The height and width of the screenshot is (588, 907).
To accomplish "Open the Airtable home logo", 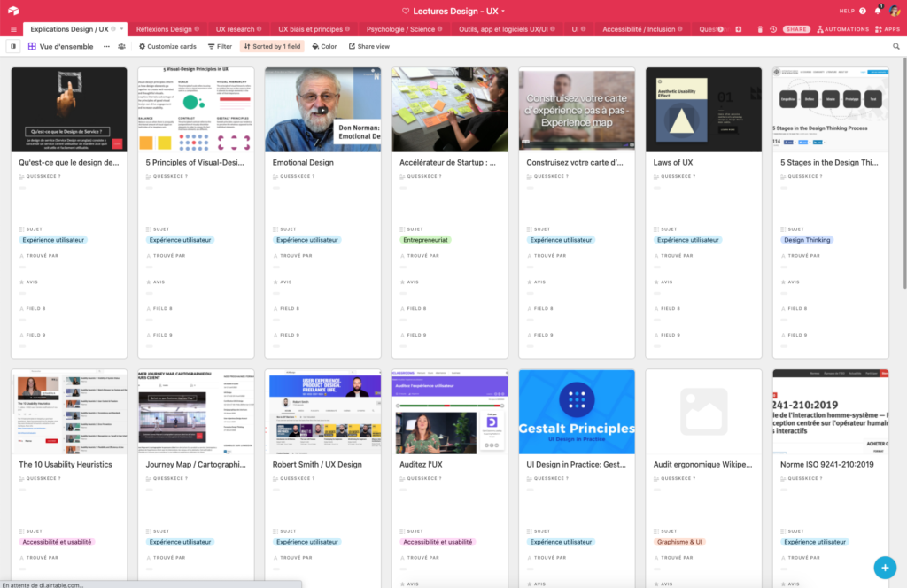I will click(13, 11).
